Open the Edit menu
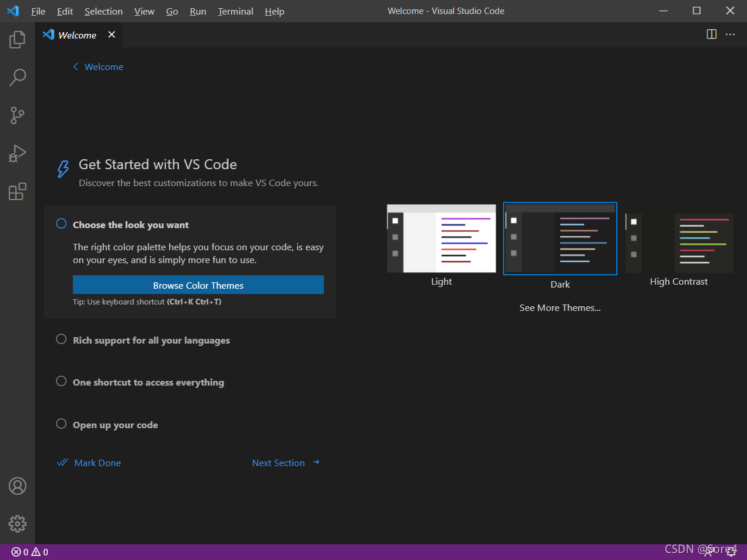The height and width of the screenshot is (560, 747). coord(65,11)
